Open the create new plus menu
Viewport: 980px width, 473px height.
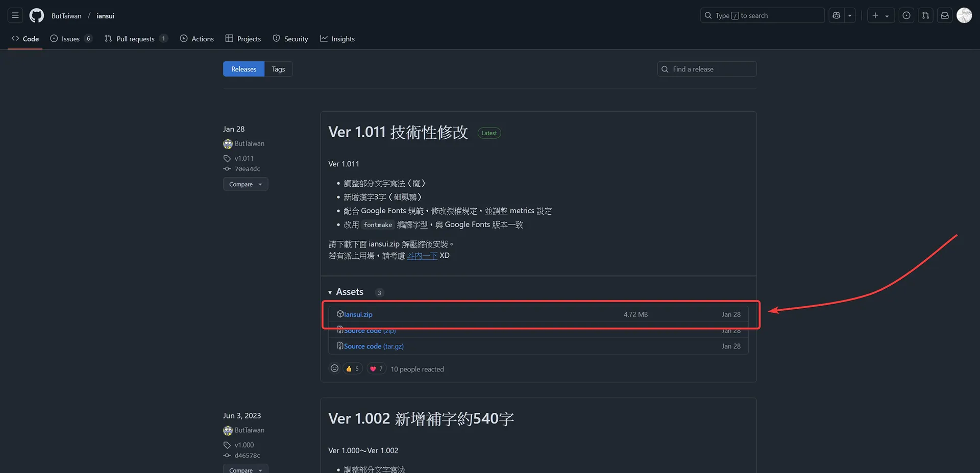pyautogui.click(x=880, y=15)
